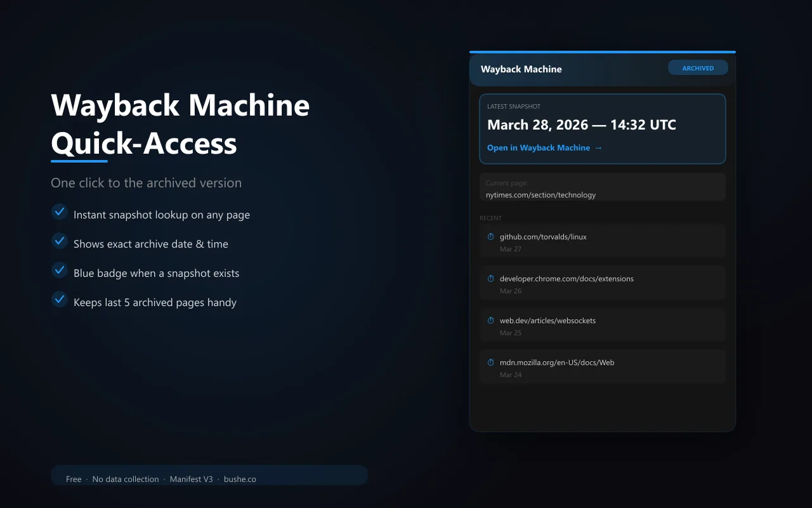
Task: Click the RECENT section label
Action: tap(490, 218)
